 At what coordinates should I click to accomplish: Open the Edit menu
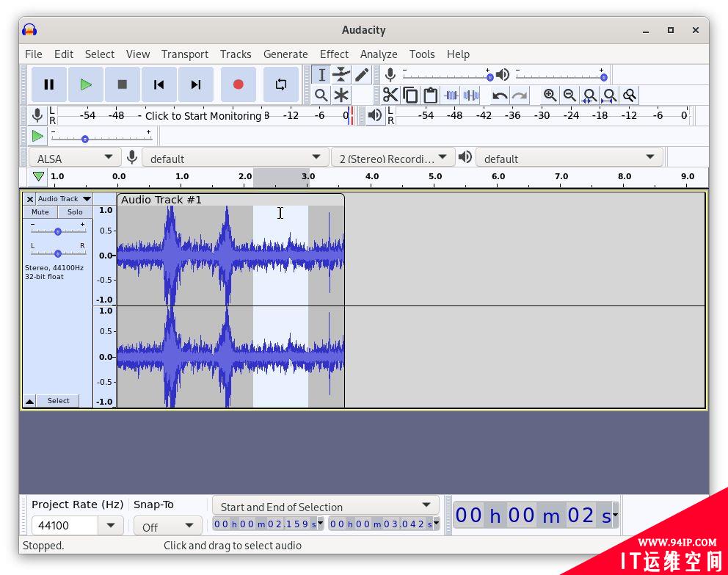64,54
